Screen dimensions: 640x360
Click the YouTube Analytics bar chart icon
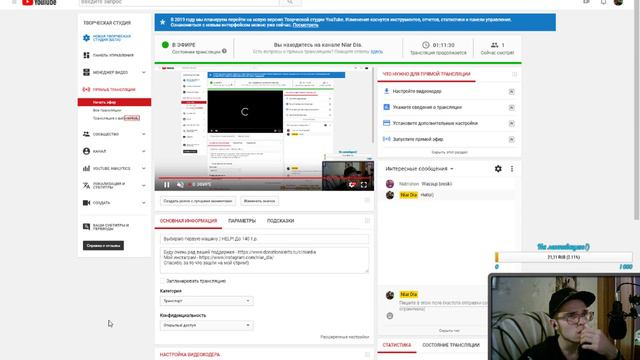86,168
